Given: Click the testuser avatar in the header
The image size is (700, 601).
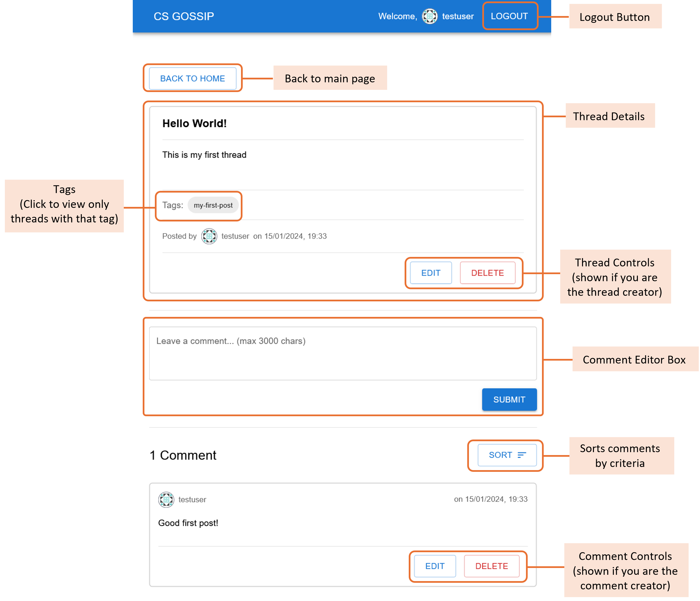Looking at the screenshot, I should coord(429,16).
